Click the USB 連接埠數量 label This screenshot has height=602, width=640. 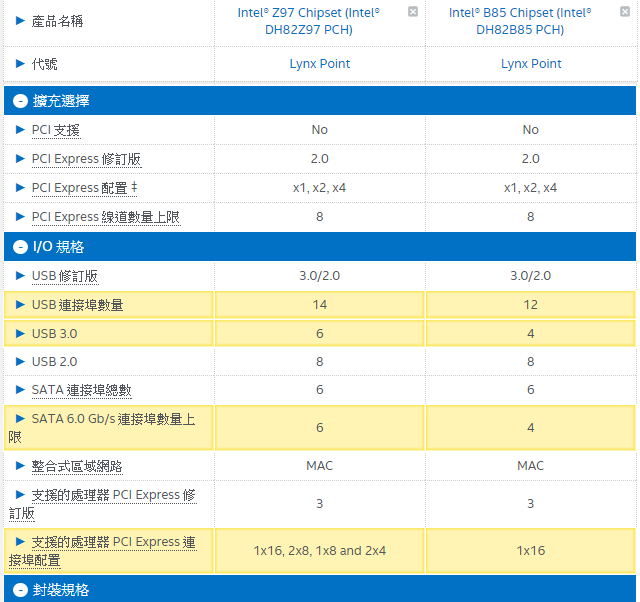(78, 305)
